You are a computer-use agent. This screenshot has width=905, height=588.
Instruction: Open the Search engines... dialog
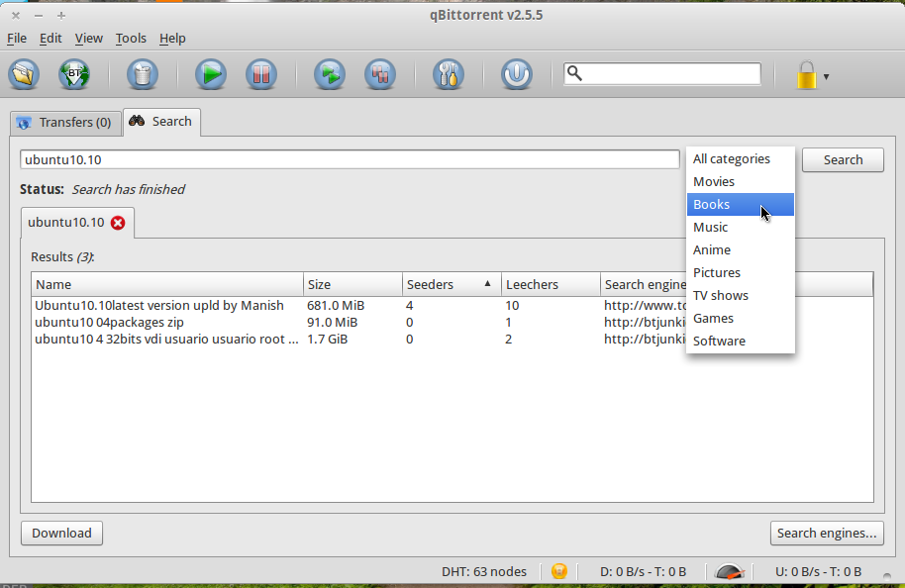[x=827, y=534]
